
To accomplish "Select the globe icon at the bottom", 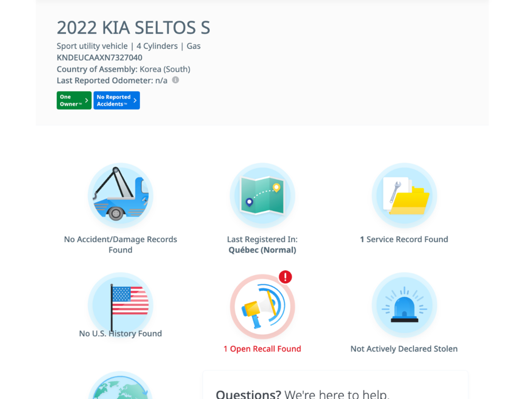I will click(120, 387).
